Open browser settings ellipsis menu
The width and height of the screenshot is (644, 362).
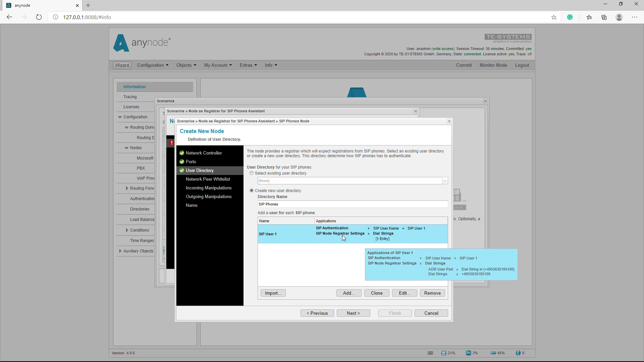tap(635, 17)
